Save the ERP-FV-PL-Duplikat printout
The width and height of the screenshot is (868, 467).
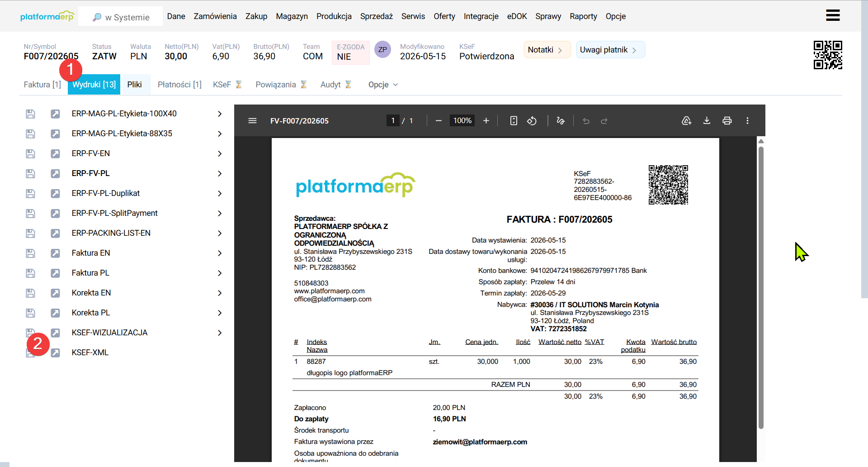pyautogui.click(x=30, y=194)
